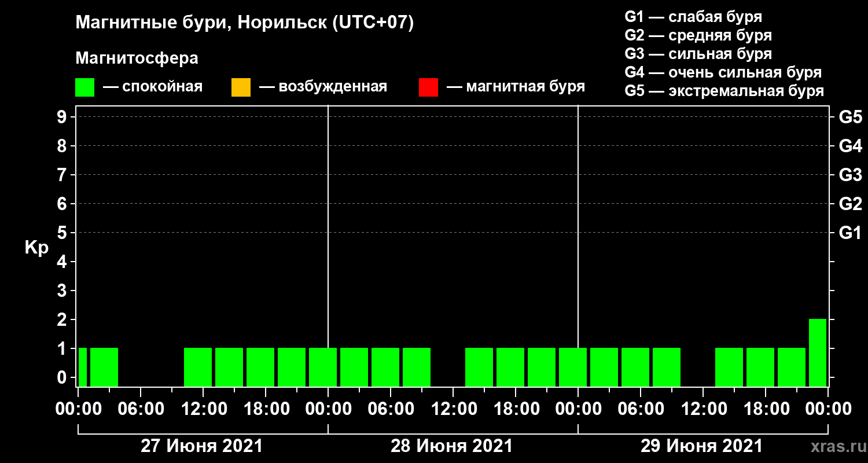Click the Kp 1 bar at 06:00 on 29 June

635,367
